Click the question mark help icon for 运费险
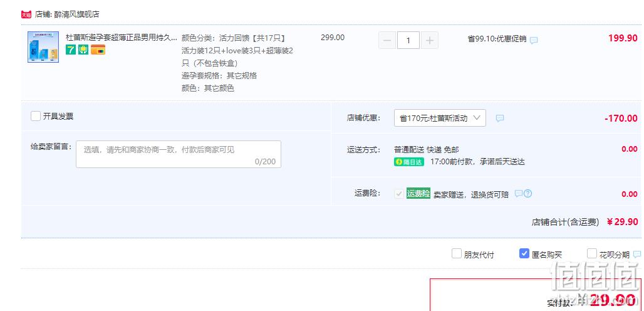The height and width of the screenshot is (311, 644). click(x=527, y=194)
